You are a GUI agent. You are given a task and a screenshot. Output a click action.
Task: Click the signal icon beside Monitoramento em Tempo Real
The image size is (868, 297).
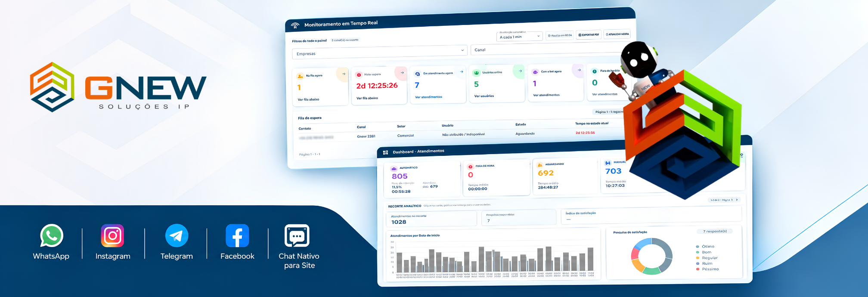(x=295, y=25)
